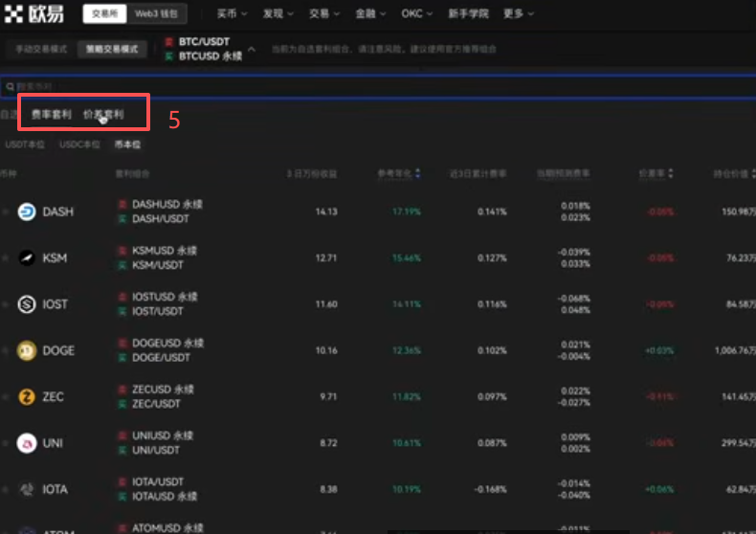Click red sell badge next to ZECUSD 永续
The image size is (756, 534).
point(122,389)
